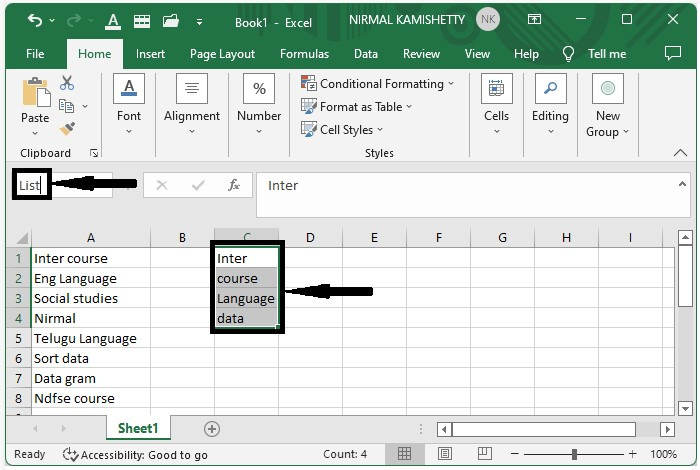Click the Format Painter brush icon
700x470 pixels.
click(x=68, y=129)
